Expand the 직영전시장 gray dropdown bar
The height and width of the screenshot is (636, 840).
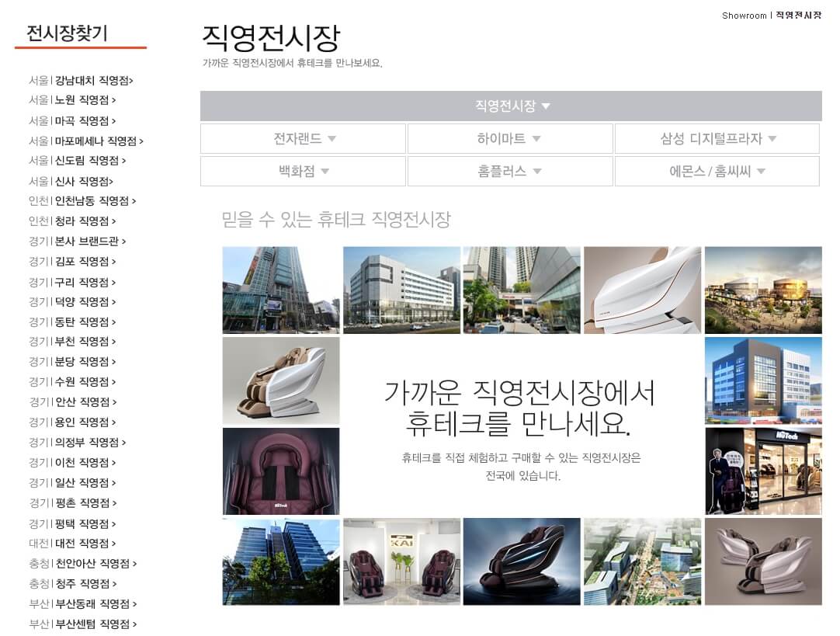(x=511, y=106)
